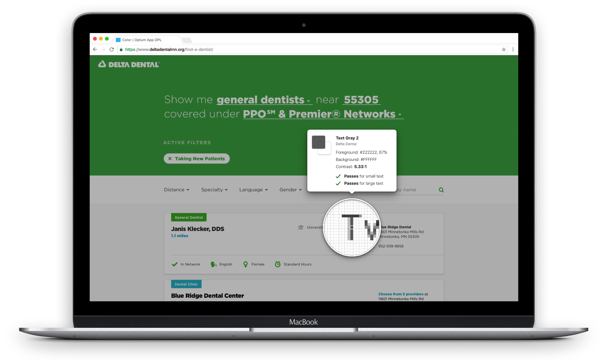Expand the Language filter dropdown

point(254,190)
